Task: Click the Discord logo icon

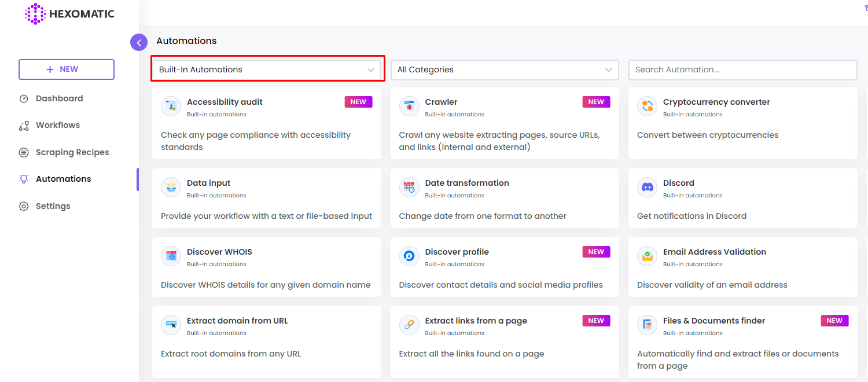Action: [x=647, y=188]
